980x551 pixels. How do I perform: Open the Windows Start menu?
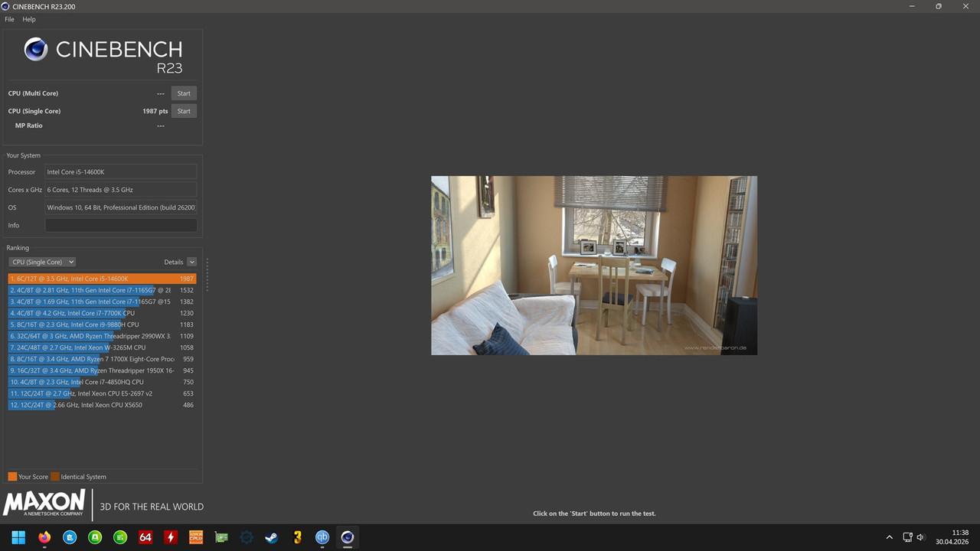coord(18,537)
